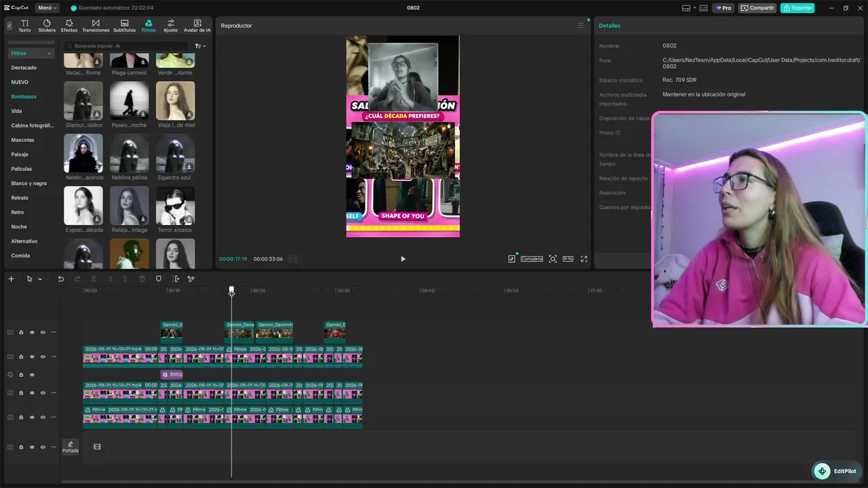Click the filter search field

tap(126, 46)
